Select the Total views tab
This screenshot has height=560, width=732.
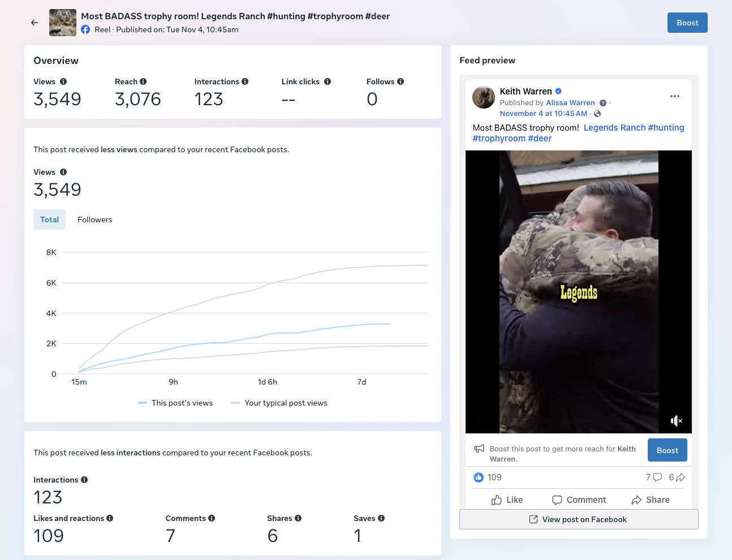click(x=49, y=219)
